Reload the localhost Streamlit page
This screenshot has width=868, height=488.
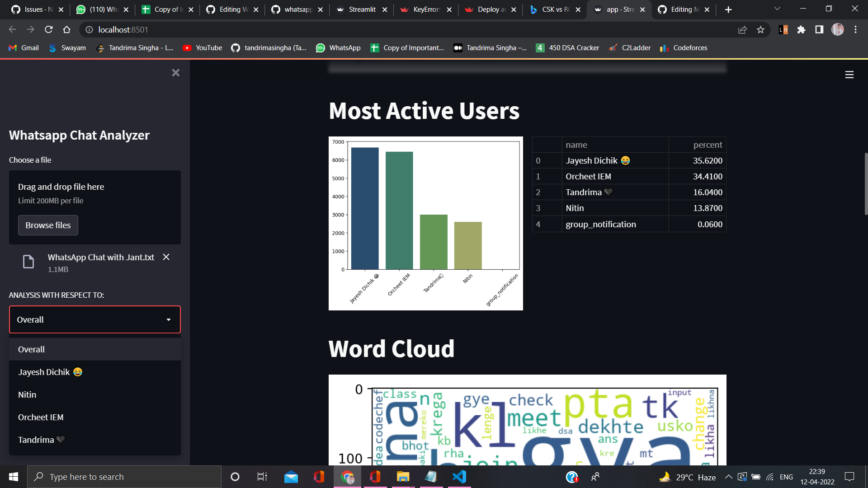point(48,29)
